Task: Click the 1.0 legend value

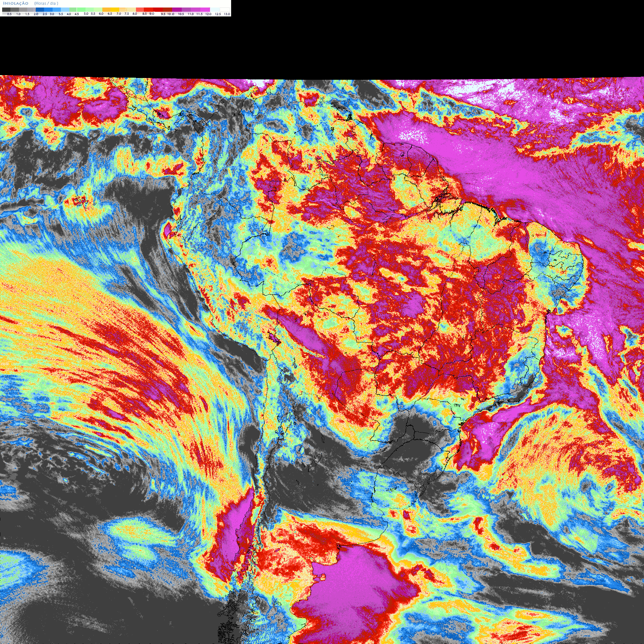Action: [18, 14]
